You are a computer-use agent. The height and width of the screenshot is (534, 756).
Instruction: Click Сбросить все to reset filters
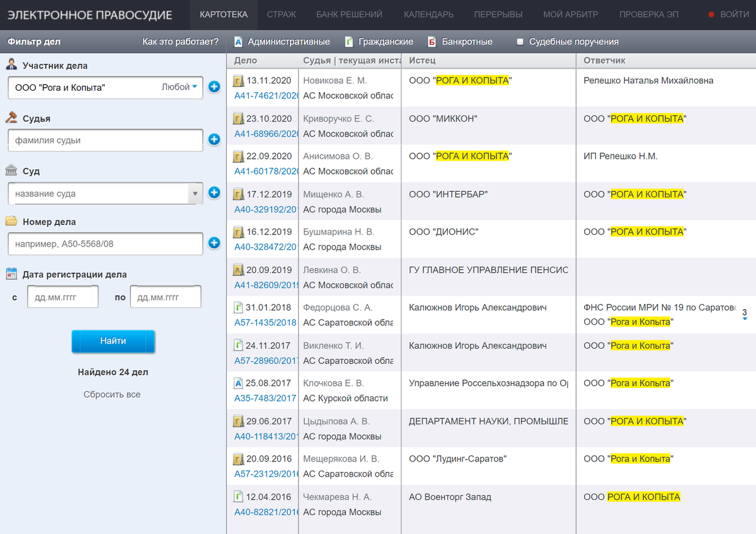[112, 395]
